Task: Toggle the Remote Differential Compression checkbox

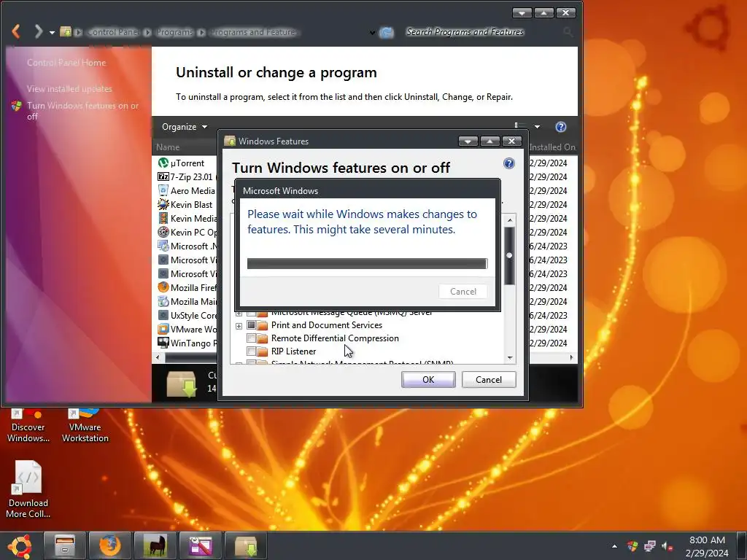Action: point(251,338)
